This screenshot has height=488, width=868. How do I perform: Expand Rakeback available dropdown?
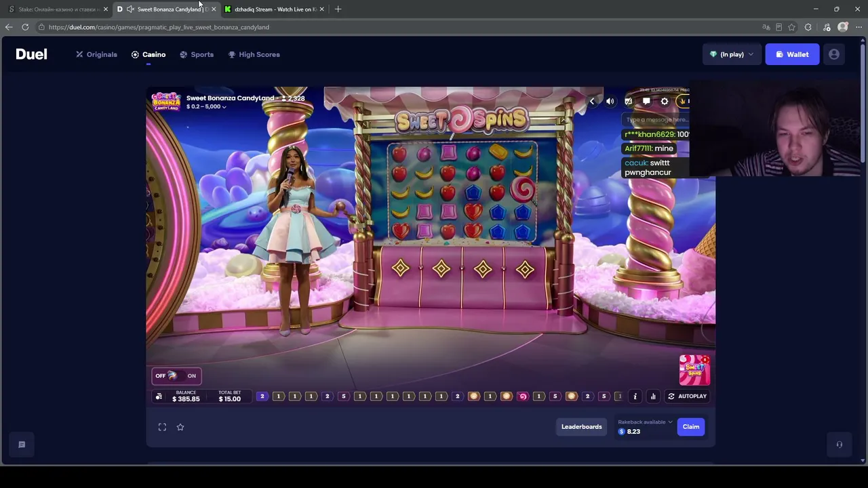(645, 422)
